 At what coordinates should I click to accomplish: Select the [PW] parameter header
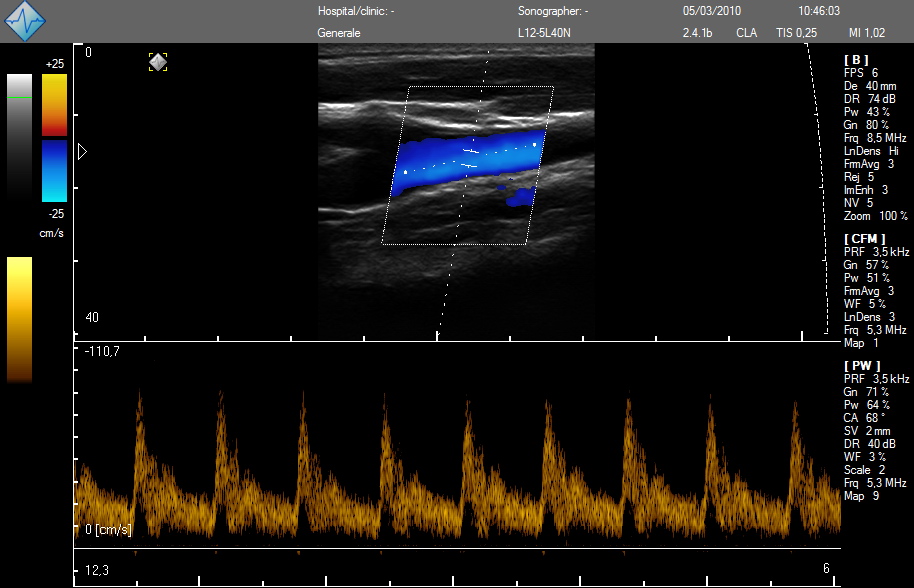pos(861,366)
